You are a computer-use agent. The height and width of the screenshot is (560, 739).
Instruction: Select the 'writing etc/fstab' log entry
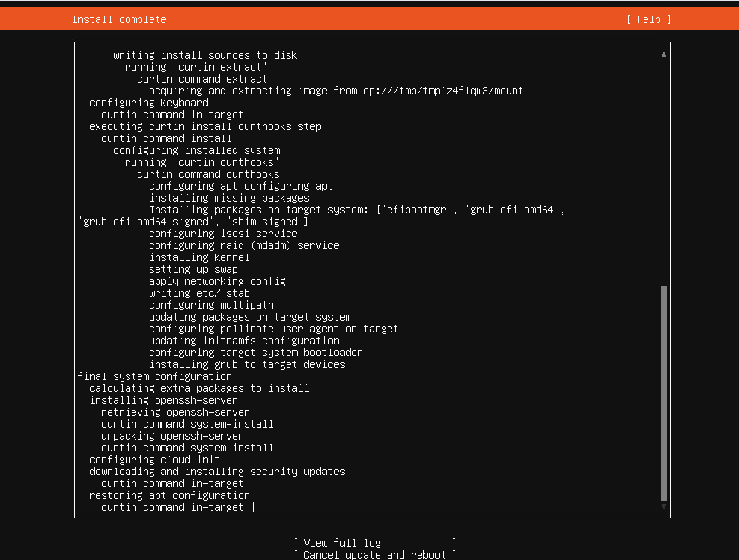coord(195,293)
